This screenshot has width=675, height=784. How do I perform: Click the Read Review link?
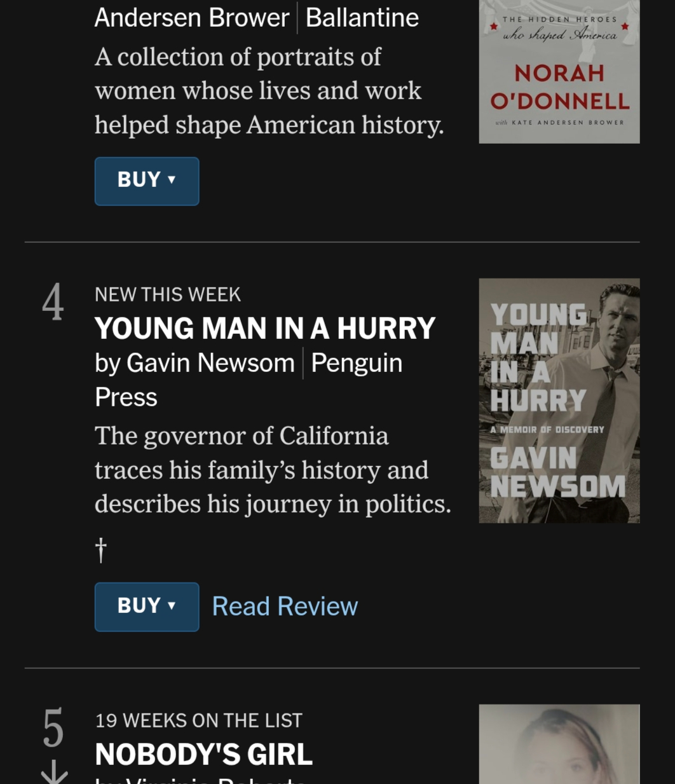[285, 607]
